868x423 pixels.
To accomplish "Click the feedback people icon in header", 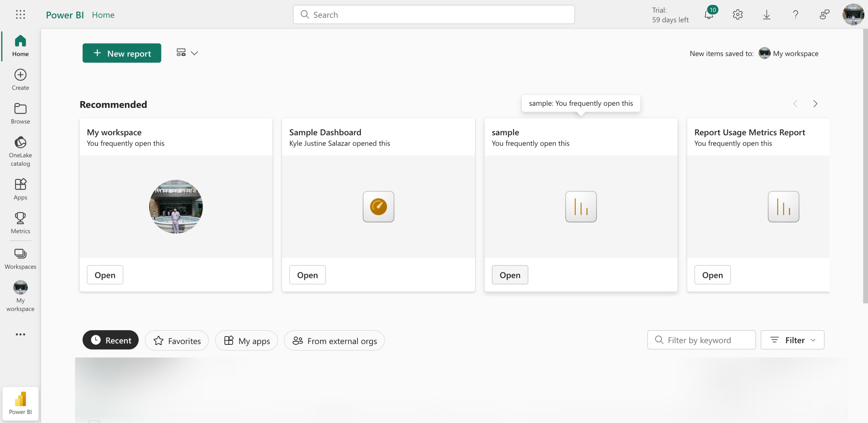I will pyautogui.click(x=824, y=15).
